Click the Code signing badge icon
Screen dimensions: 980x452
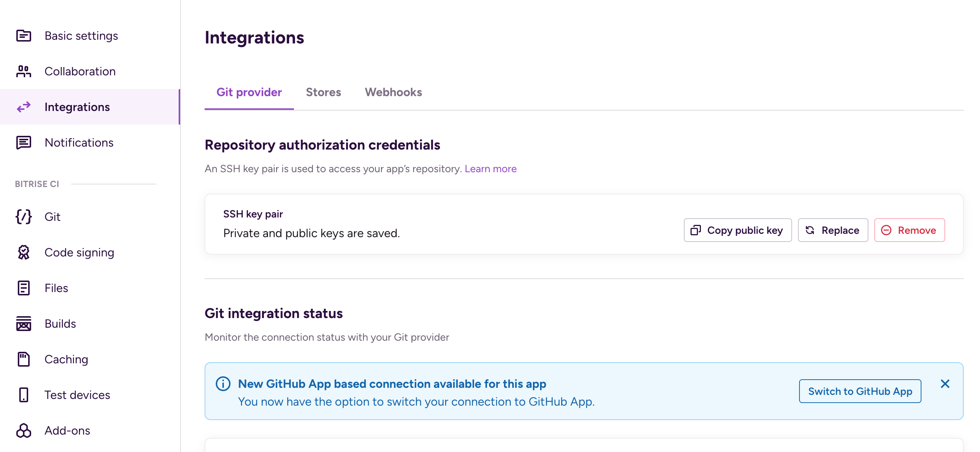[24, 252]
